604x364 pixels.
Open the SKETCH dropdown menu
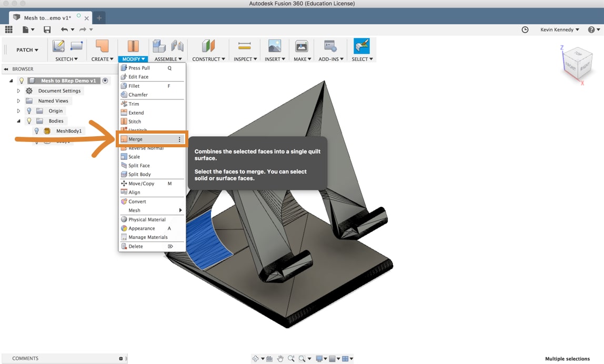click(x=66, y=59)
